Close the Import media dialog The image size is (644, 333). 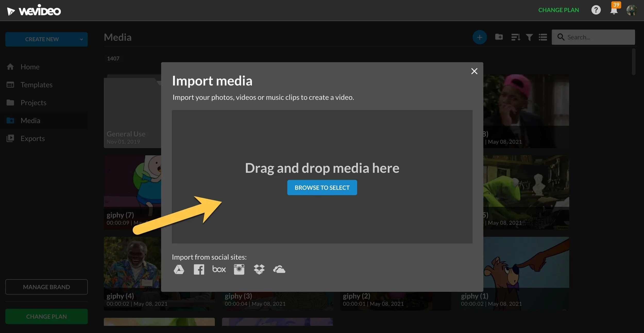[474, 71]
